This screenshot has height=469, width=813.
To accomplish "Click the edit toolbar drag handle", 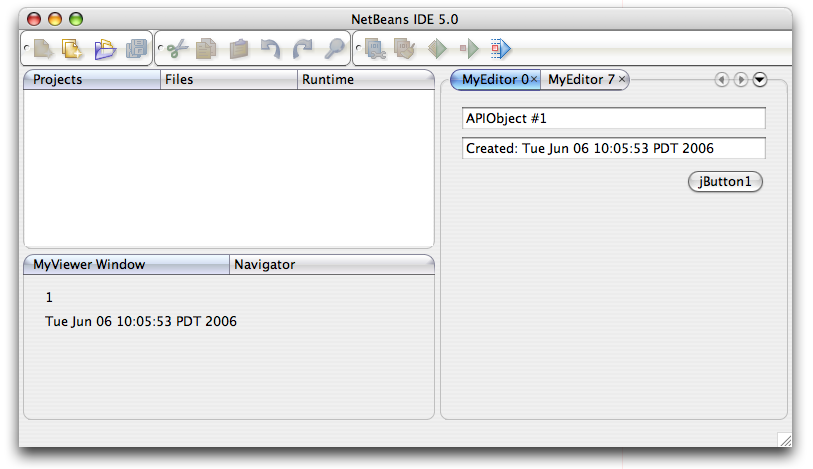I will (x=160, y=48).
